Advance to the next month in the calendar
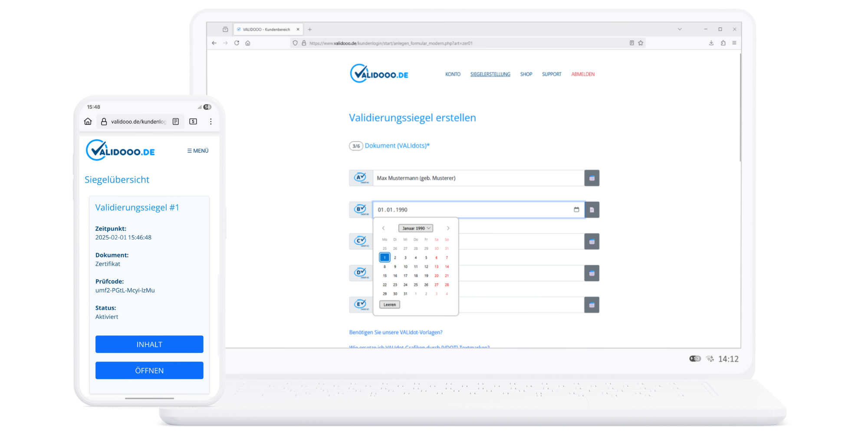The image size is (868, 434). pyautogui.click(x=448, y=228)
